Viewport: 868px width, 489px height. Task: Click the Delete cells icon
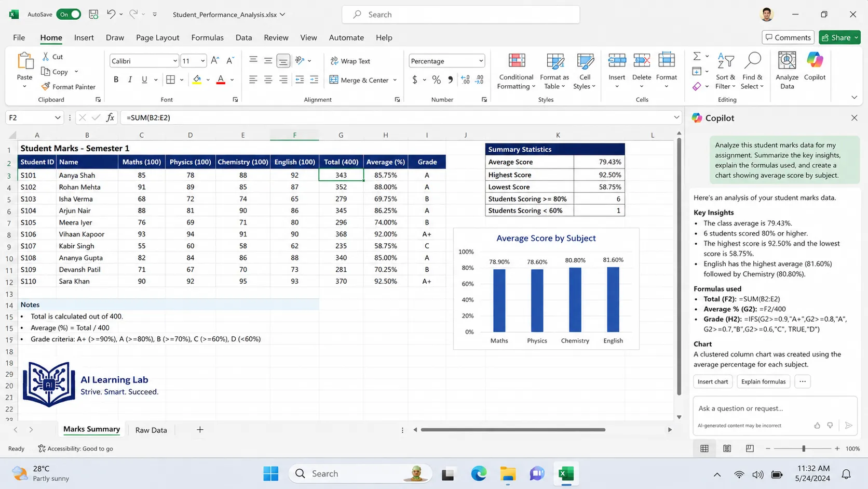coord(642,61)
